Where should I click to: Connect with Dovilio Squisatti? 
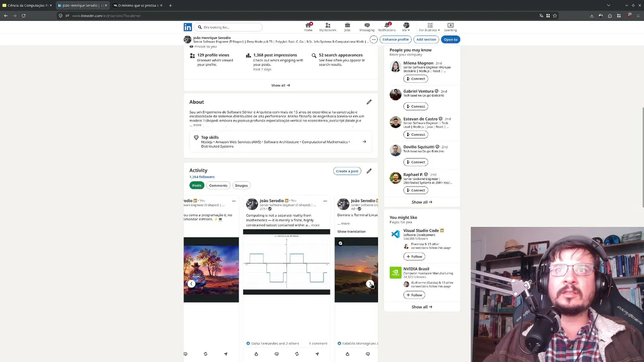[x=416, y=162]
